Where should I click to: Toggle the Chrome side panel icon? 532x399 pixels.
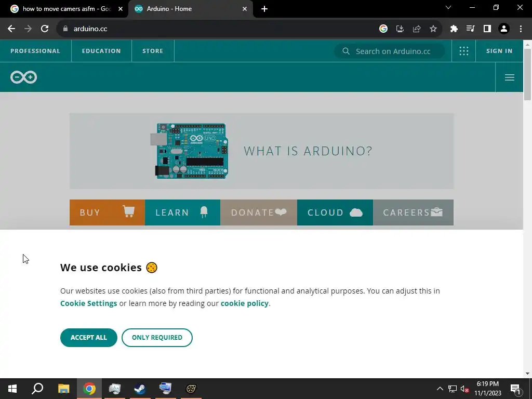487,29
